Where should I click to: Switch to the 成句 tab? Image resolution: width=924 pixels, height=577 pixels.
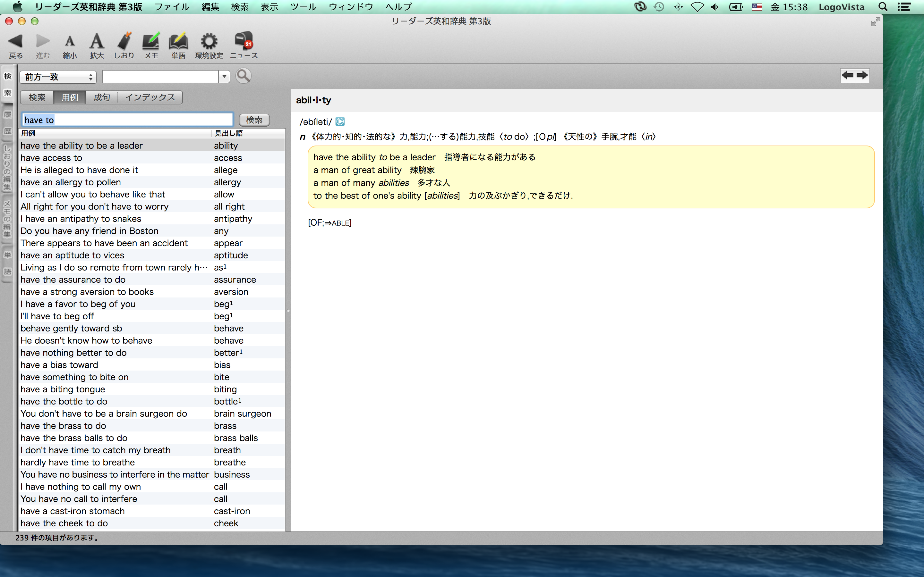102,97
